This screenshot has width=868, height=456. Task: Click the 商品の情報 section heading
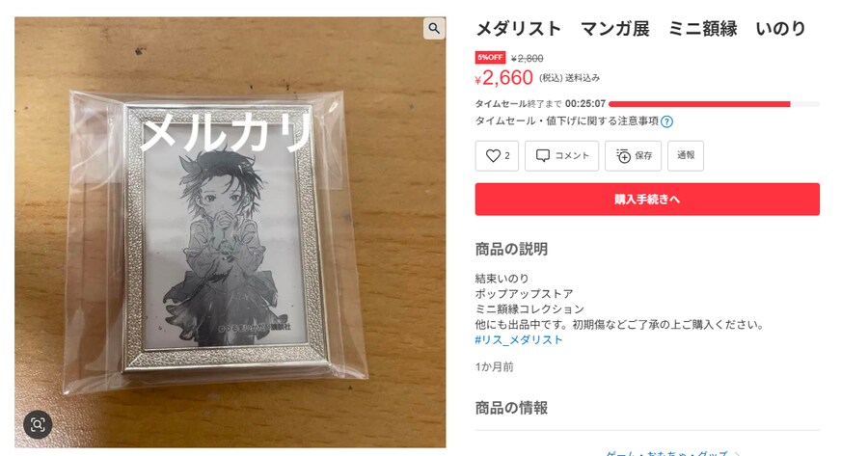(511, 409)
